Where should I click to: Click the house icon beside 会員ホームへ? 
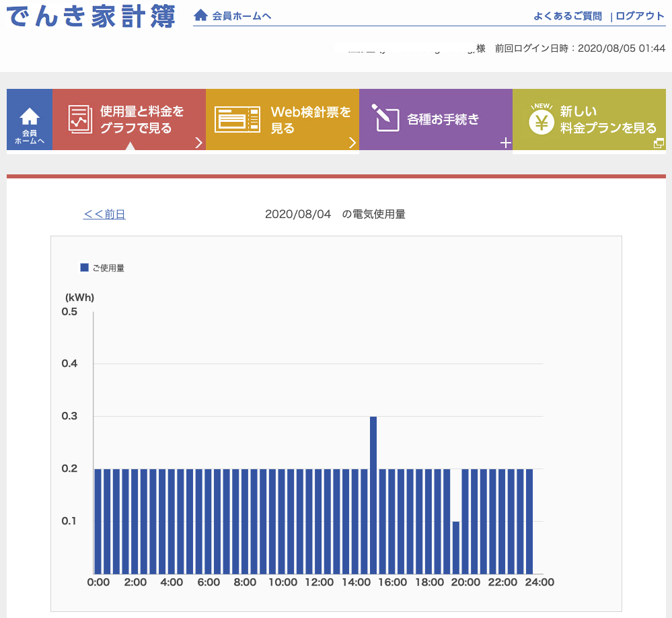200,15
